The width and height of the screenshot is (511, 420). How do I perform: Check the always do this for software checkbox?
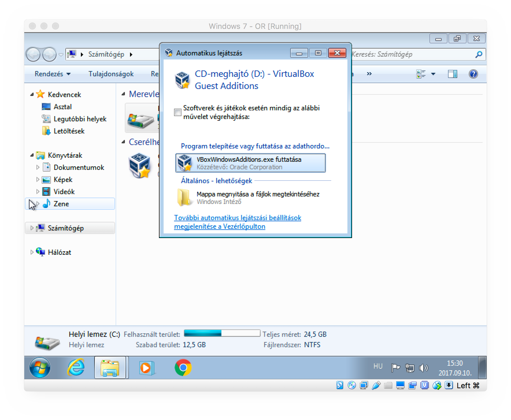coord(178,112)
